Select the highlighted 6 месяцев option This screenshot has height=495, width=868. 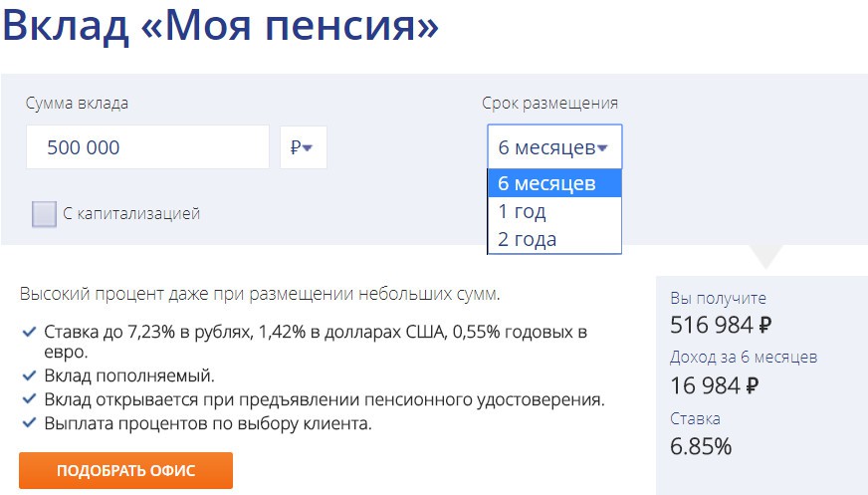pos(553,183)
